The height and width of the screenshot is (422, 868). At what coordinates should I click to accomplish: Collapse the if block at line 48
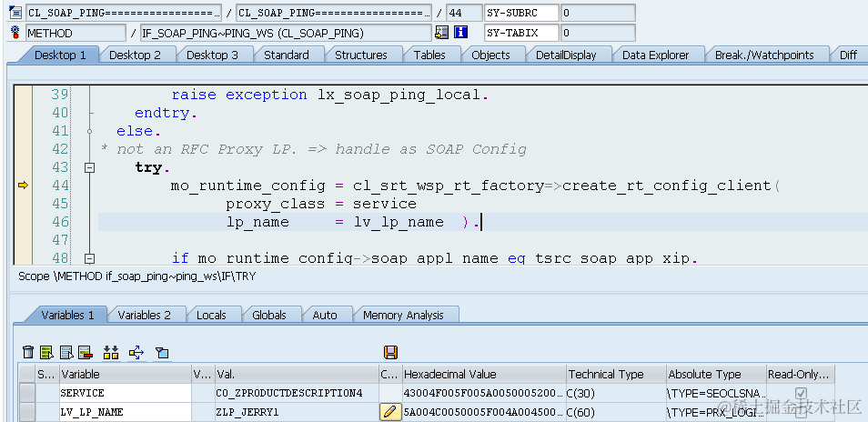click(x=89, y=258)
